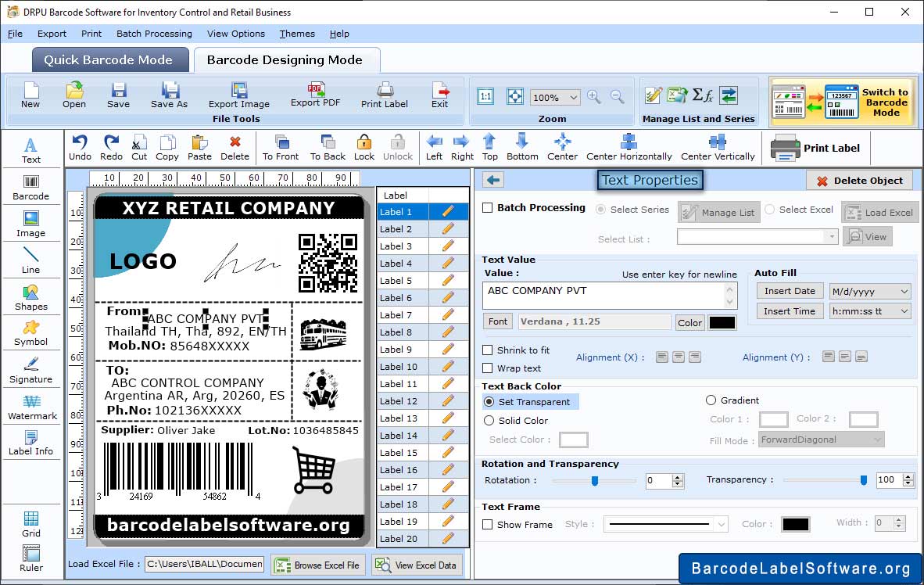Image resolution: width=924 pixels, height=585 pixels.
Task: Click the text Value input field
Action: coord(609,296)
